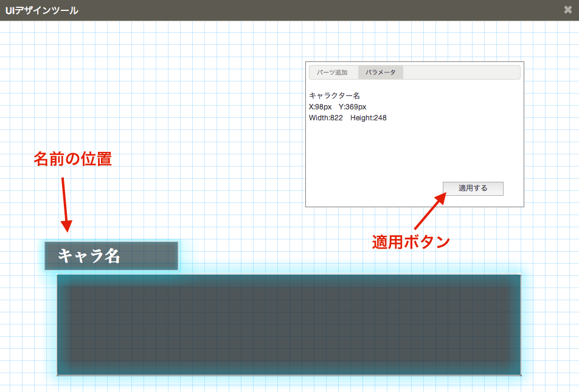Image resolution: width=579 pixels, height=392 pixels.
Task: Click the Height:248 size value
Action: pyautogui.click(x=369, y=118)
